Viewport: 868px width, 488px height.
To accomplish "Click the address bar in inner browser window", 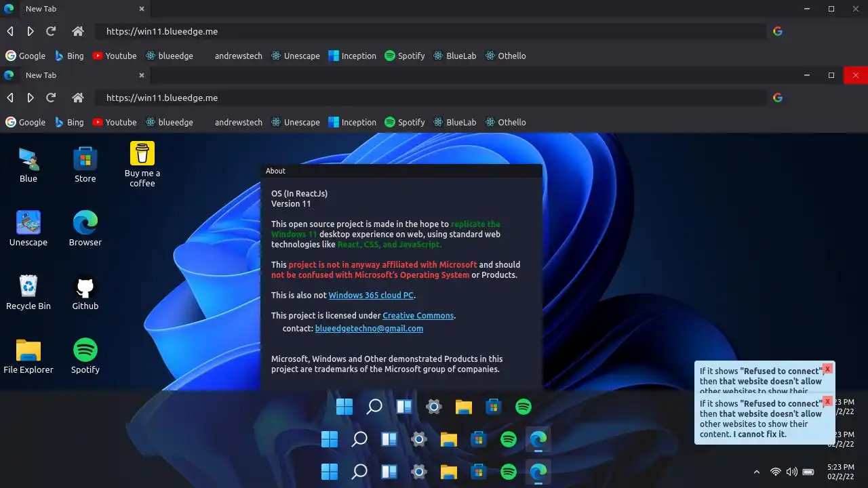I will (x=430, y=98).
